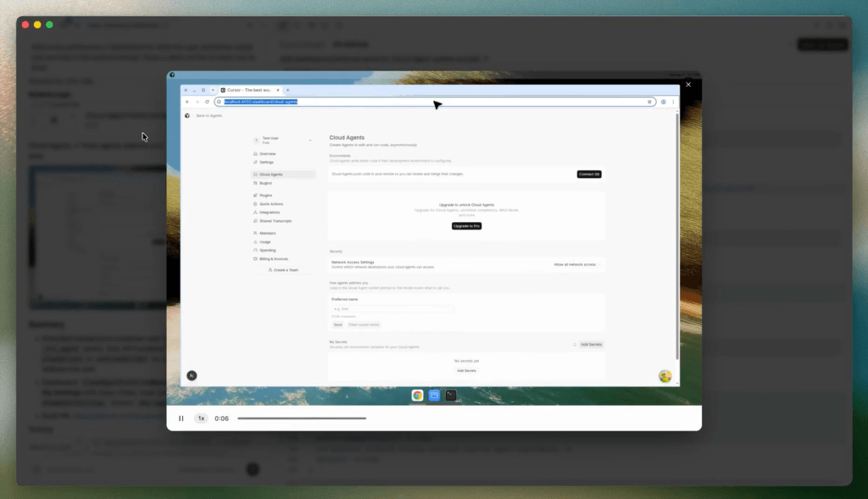Image resolution: width=868 pixels, height=499 pixels.
Task: Pause the video playback
Action: 181,418
